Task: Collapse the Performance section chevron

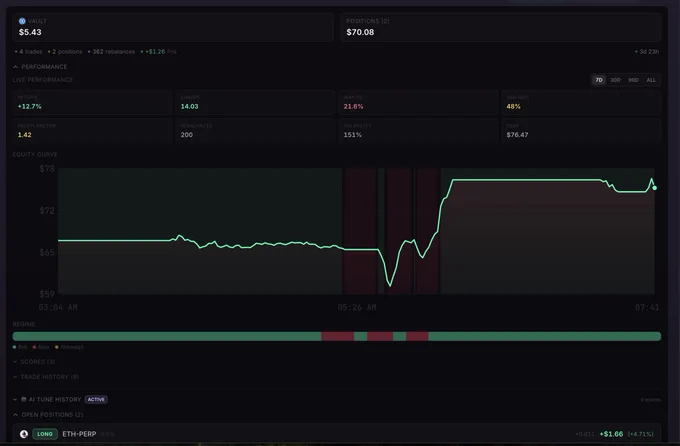Action: [16, 67]
